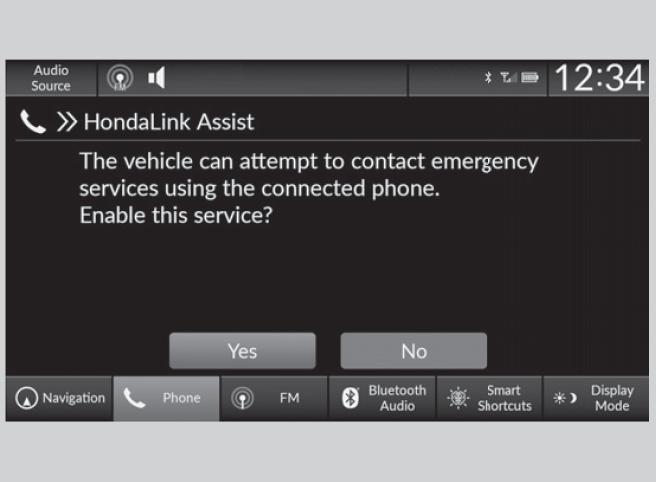The width and height of the screenshot is (657, 482).
Task: Tap the FM radio icon in status bar
Action: coord(120,78)
